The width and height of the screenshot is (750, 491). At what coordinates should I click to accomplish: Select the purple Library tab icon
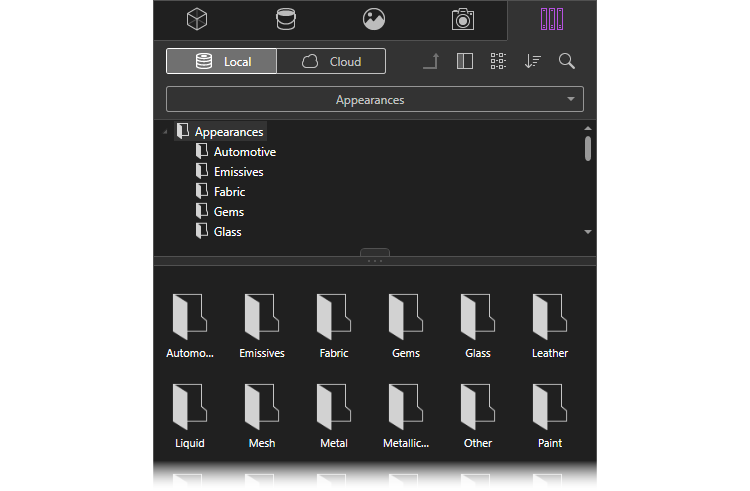[x=552, y=19]
